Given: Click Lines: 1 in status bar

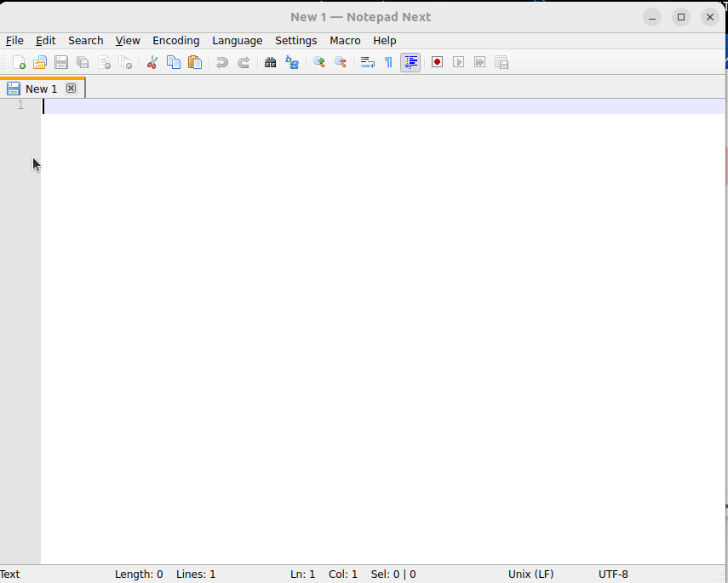Looking at the screenshot, I should pyautogui.click(x=196, y=574).
